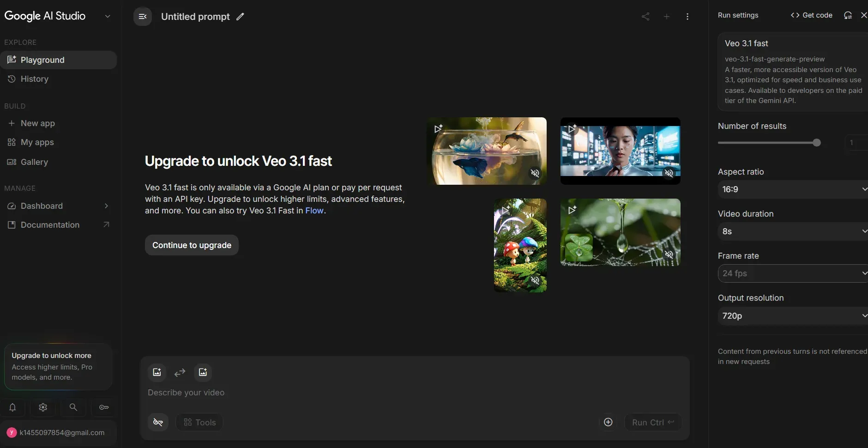Reset run settings to default icon
This screenshot has width=868, height=448.
tap(848, 15)
